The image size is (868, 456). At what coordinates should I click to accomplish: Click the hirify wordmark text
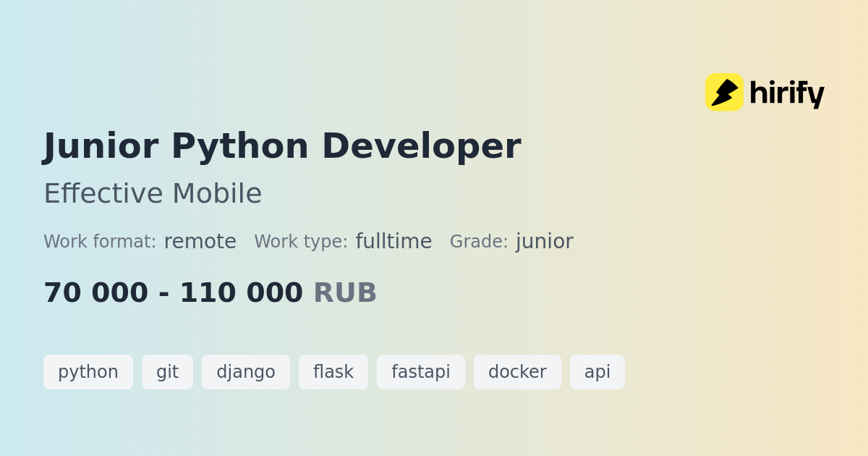786,93
